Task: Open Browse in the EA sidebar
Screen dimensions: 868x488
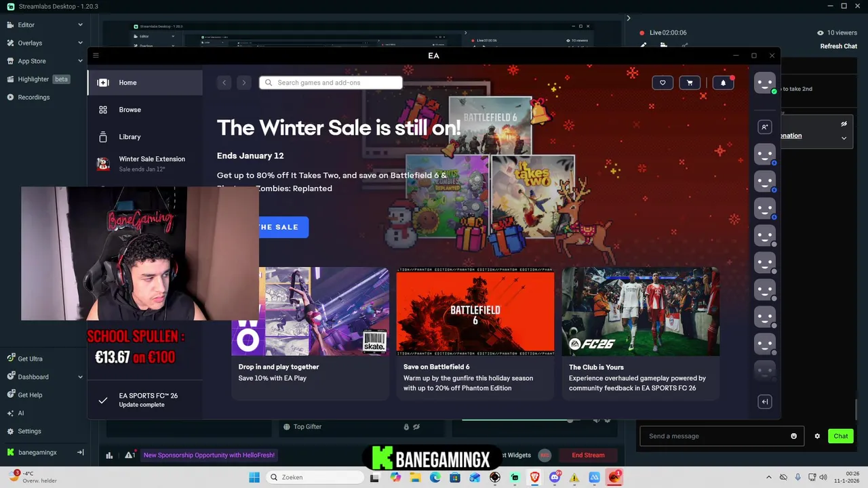Action: click(145, 110)
